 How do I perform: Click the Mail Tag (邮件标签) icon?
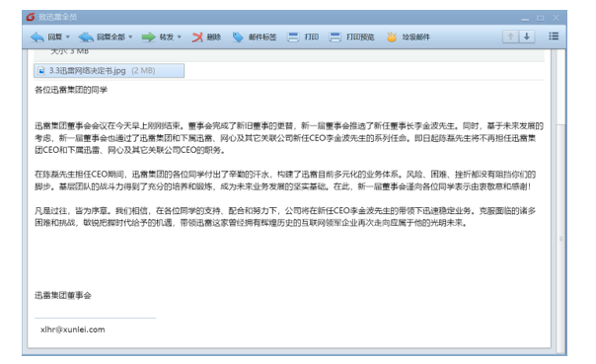pyautogui.click(x=238, y=36)
